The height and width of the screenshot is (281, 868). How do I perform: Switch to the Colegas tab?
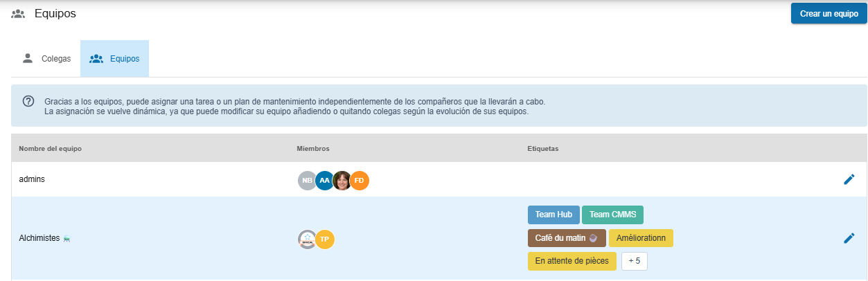pyautogui.click(x=46, y=59)
